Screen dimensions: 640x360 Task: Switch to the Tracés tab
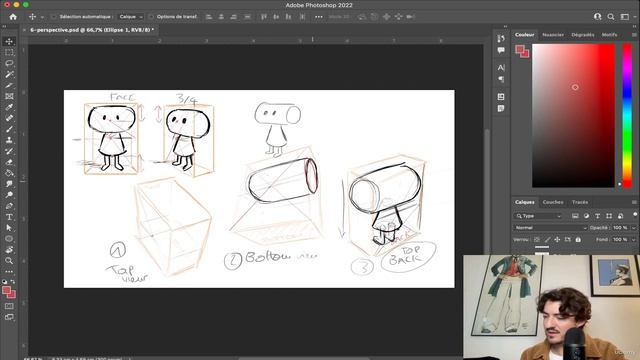580,202
